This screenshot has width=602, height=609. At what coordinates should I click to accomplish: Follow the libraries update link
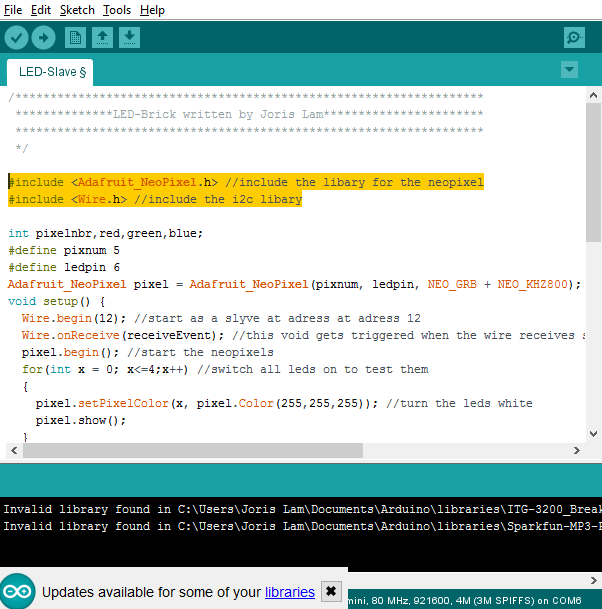pyautogui.click(x=290, y=592)
